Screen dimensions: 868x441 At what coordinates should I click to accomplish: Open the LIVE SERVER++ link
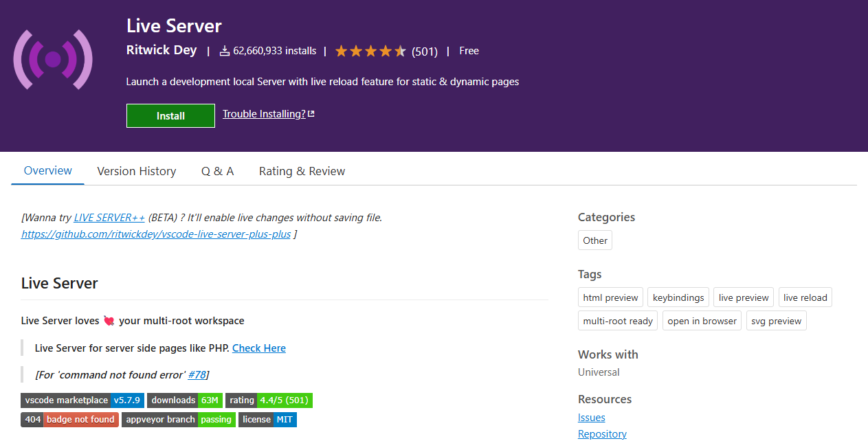[109, 218]
